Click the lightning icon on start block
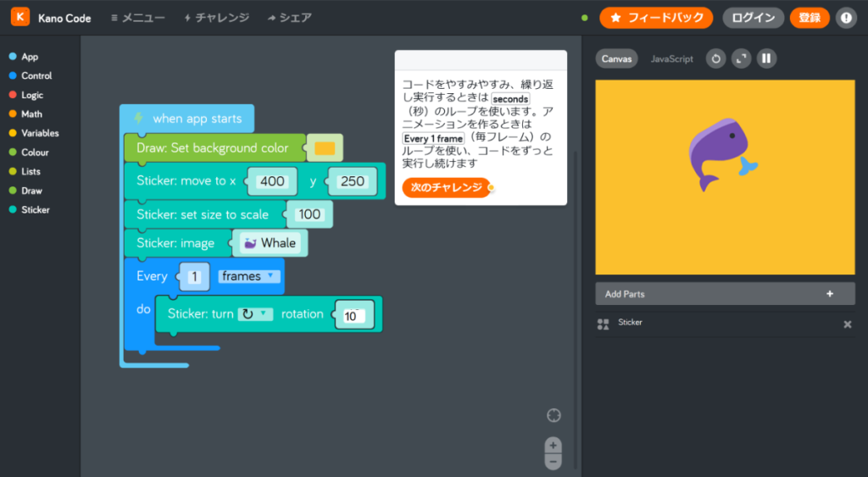This screenshot has width=868, height=477. point(138,119)
